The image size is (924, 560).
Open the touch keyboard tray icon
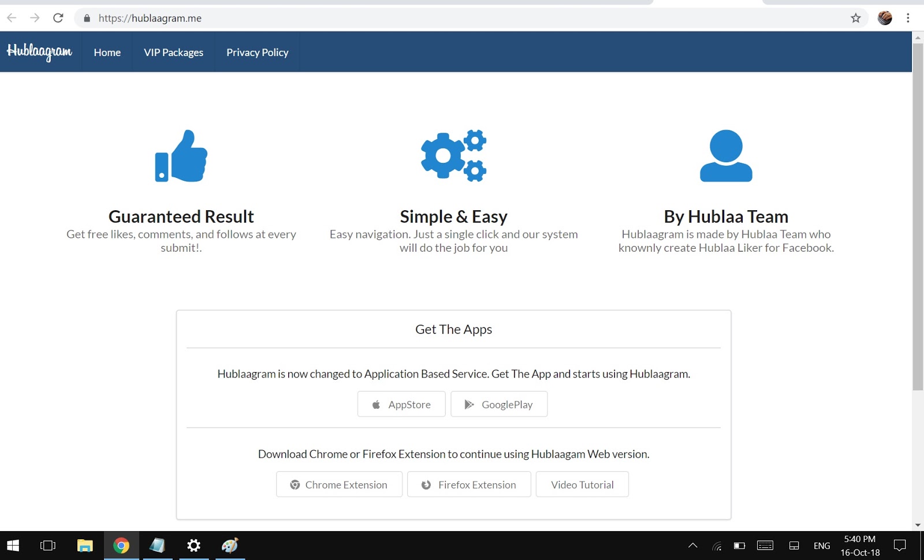pyautogui.click(x=765, y=546)
